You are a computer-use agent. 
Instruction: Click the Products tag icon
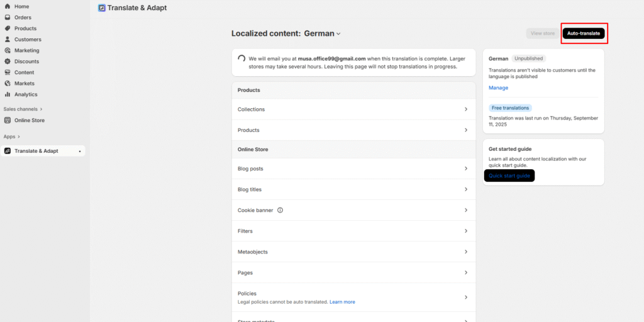click(x=8, y=28)
